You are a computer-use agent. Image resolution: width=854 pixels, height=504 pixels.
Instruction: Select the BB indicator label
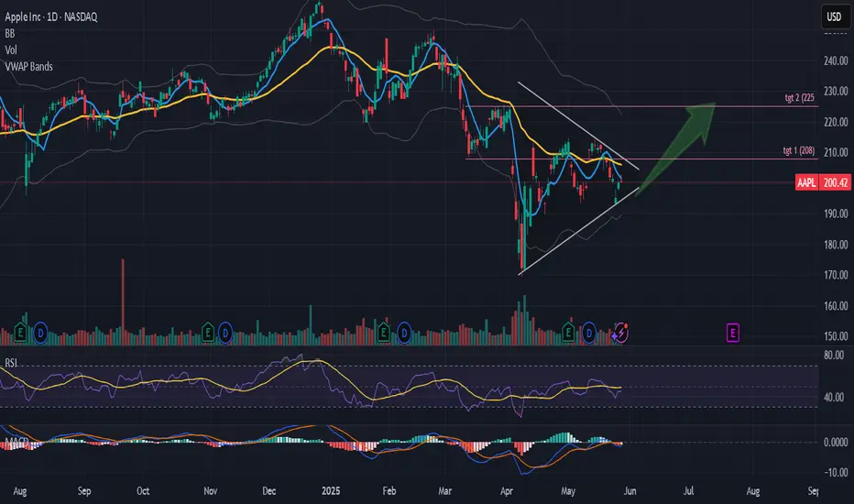(x=10, y=34)
